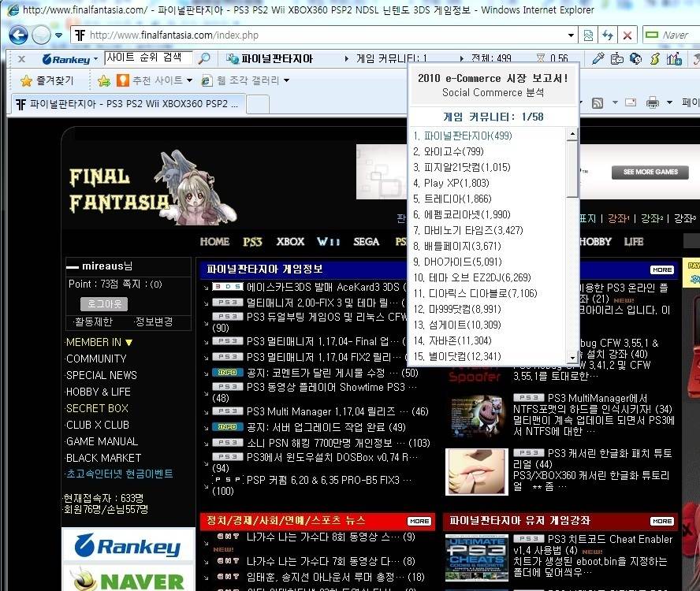Open the BLACK MARKET sidebar link

pos(103,458)
